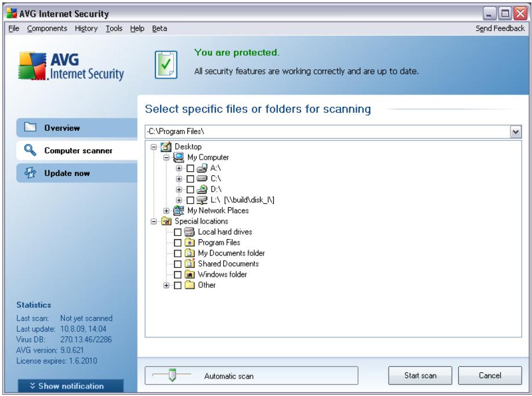
Task: Enable the Local hard drives checkbox
Action: point(178,232)
